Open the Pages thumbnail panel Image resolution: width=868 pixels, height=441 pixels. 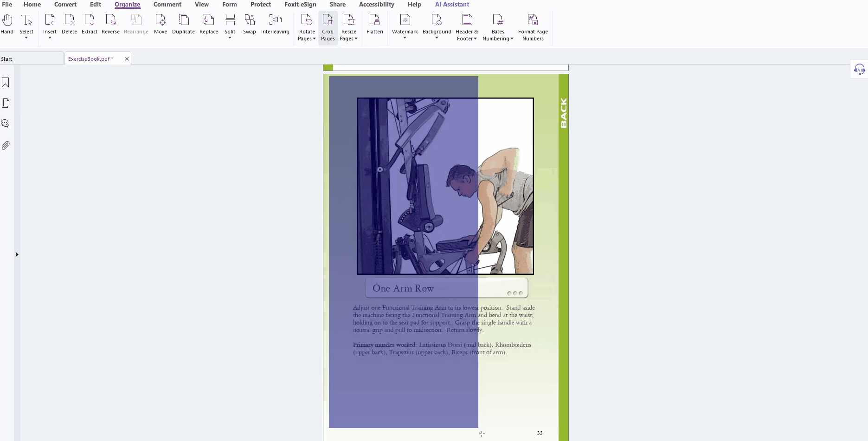point(6,103)
